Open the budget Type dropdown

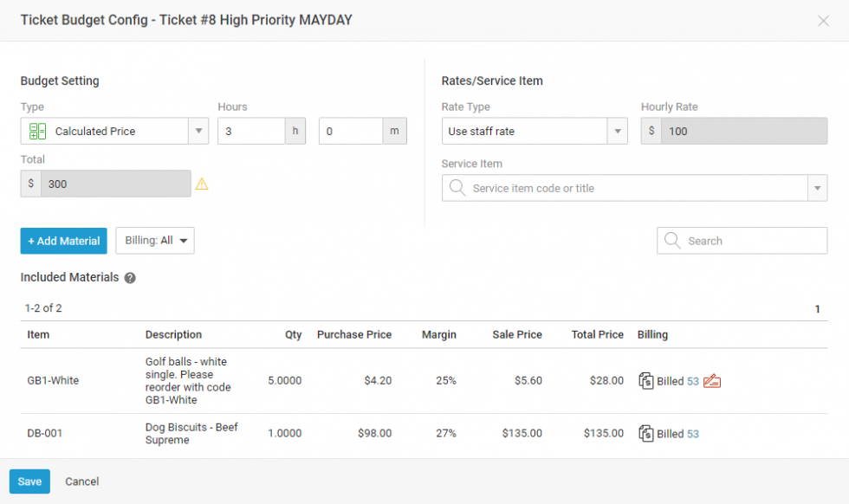pos(198,132)
